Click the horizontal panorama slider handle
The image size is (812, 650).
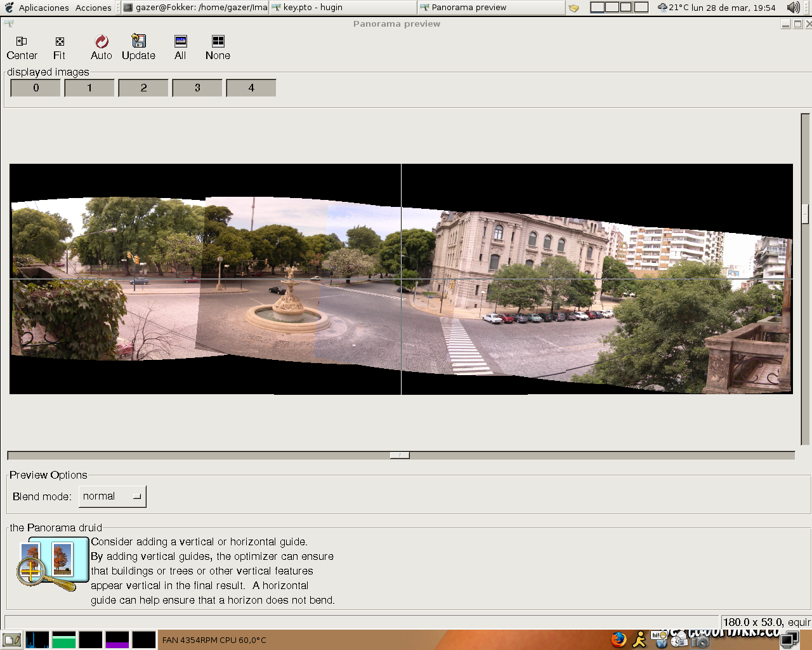click(400, 455)
